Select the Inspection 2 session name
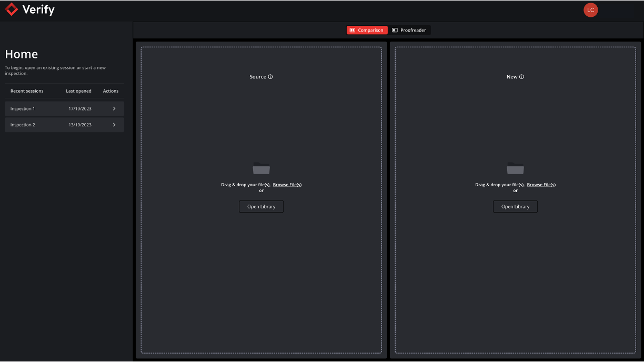 click(x=23, y=125)
